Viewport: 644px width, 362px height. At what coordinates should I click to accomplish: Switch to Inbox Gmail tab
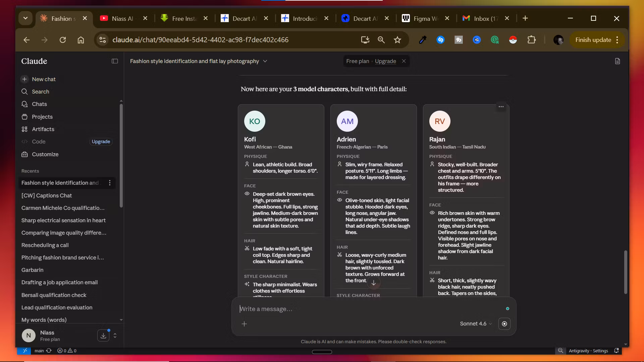(485, 18)
